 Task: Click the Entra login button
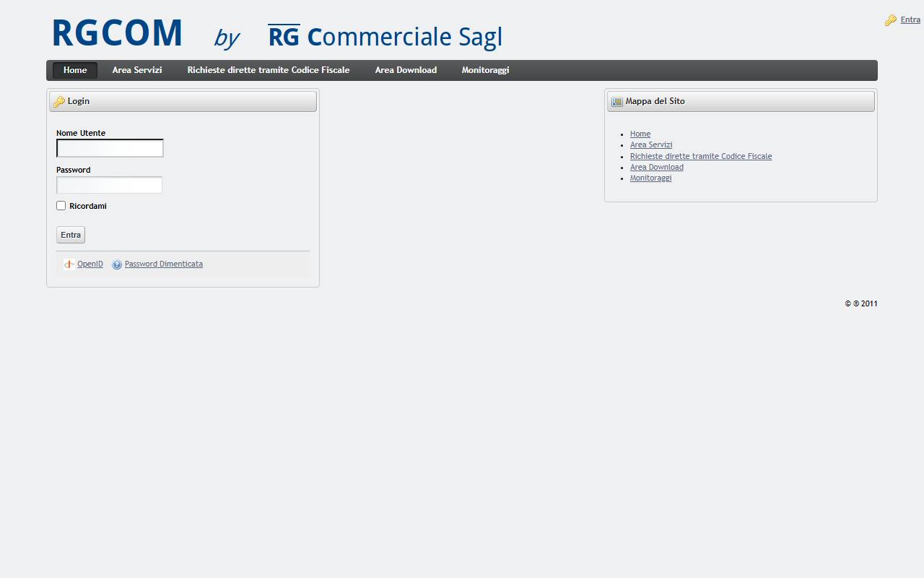pos(71,235)
